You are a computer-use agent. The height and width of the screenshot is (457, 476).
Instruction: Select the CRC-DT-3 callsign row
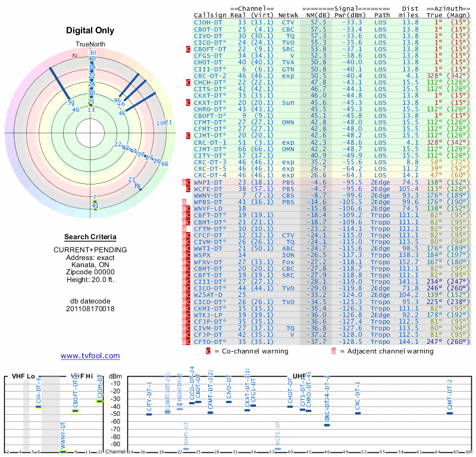(x=210, y=162)
